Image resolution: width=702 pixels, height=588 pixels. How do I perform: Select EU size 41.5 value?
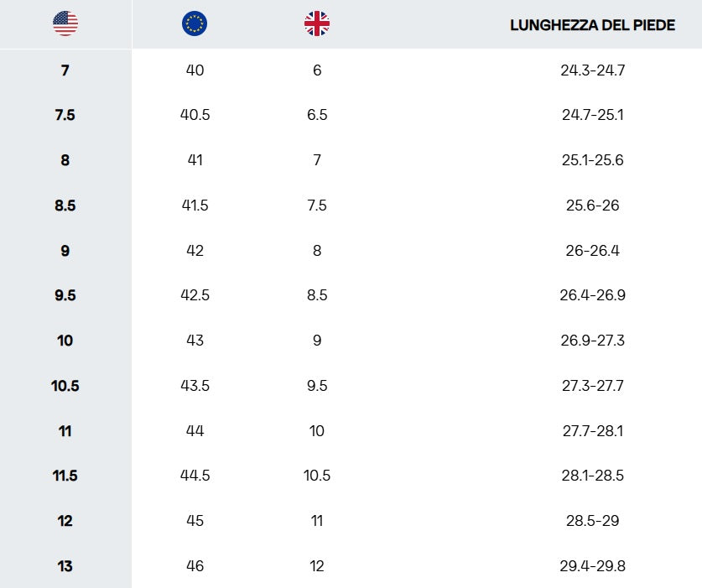[195, 206]
